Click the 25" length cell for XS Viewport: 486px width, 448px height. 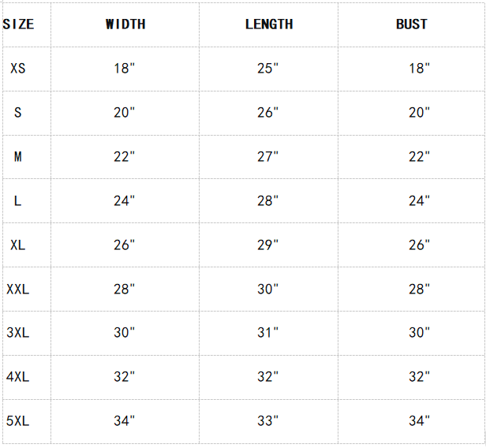pos(268,69)
